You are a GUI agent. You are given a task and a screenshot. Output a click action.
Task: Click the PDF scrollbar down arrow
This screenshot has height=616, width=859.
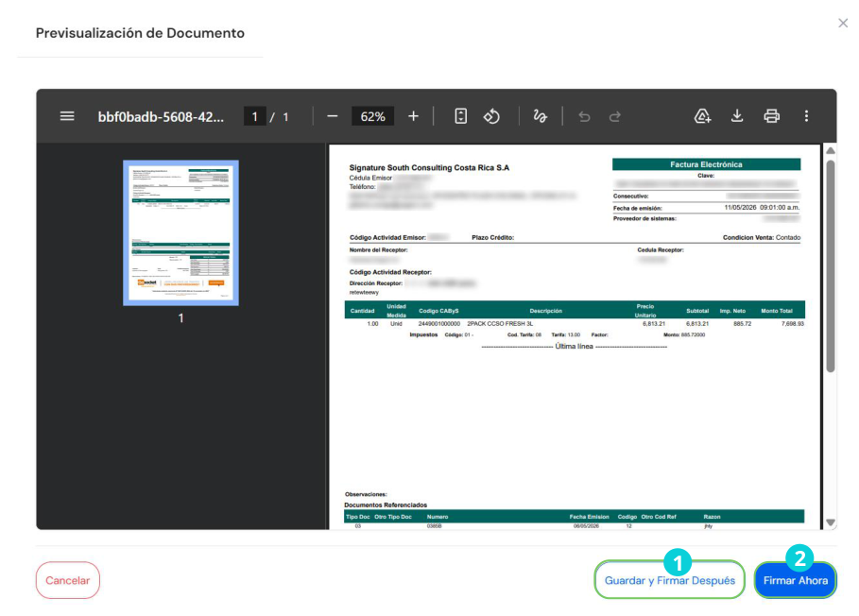(x=831, y=522)
